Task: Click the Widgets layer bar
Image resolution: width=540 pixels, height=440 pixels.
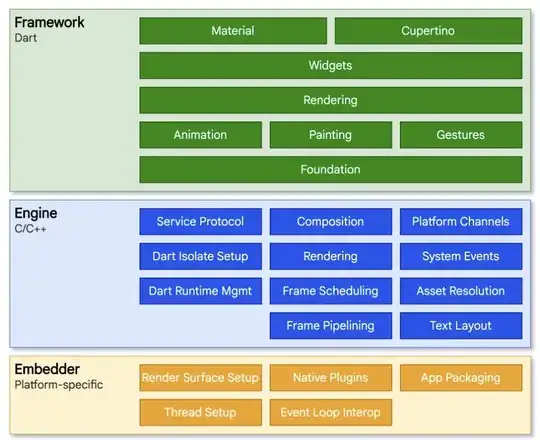Action: [x=331, y=65]
